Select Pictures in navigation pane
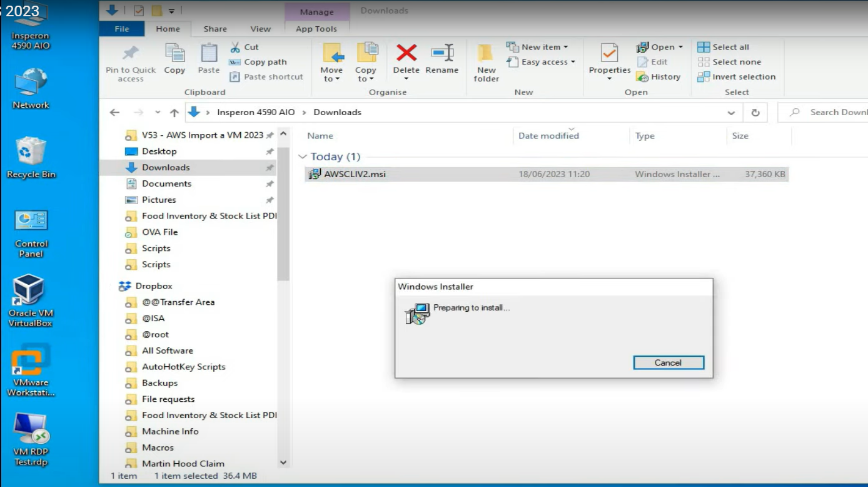The width and height of the screenshot is (868, 487). click(159, 200)
